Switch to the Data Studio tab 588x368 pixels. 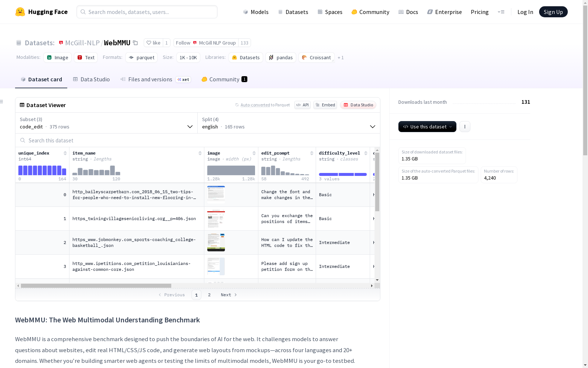click(91, 79)
